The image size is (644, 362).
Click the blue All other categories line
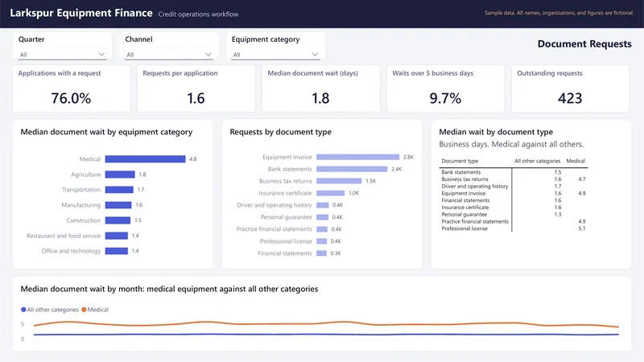click(x=326, y=335)
